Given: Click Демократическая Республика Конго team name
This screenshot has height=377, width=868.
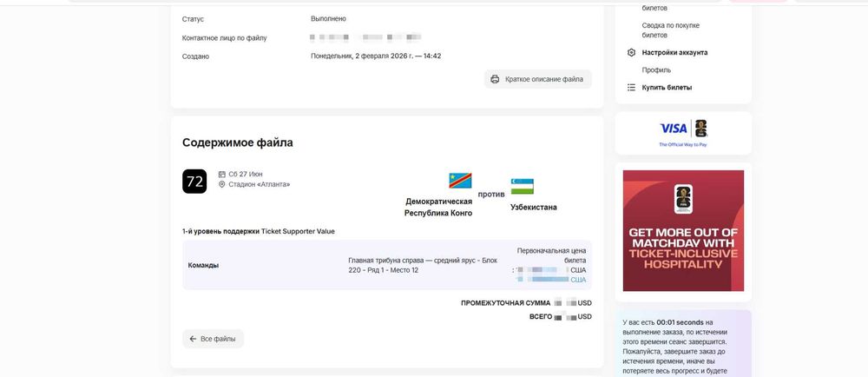Looking at the screenshot, I should point(438,207).
